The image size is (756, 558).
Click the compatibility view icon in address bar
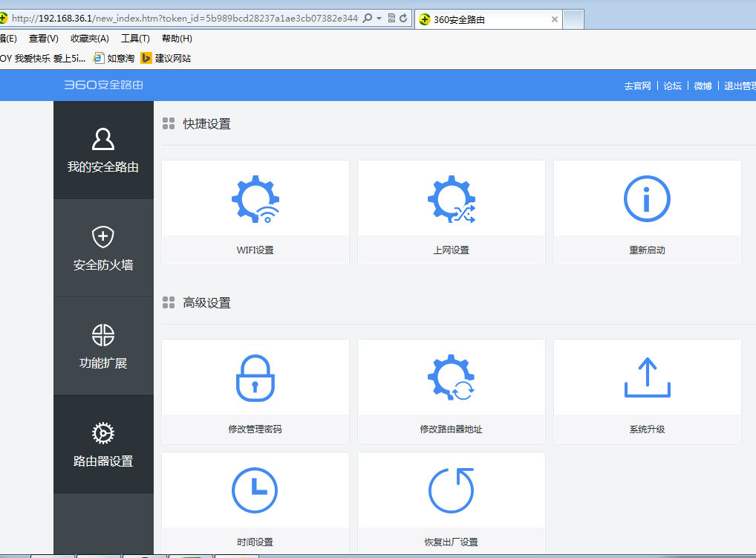391,19
